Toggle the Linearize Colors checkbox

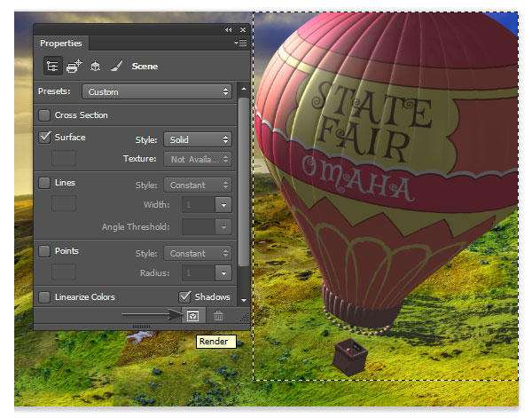44,296
